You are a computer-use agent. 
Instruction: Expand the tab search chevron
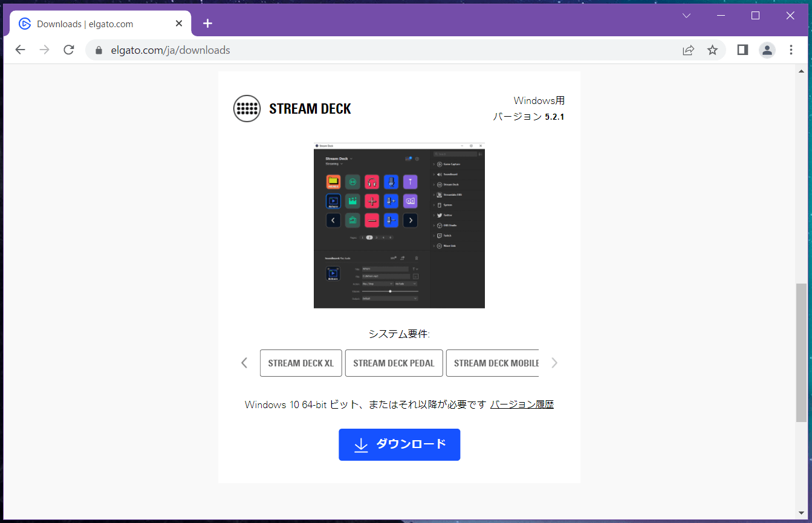tap(686, 16)
